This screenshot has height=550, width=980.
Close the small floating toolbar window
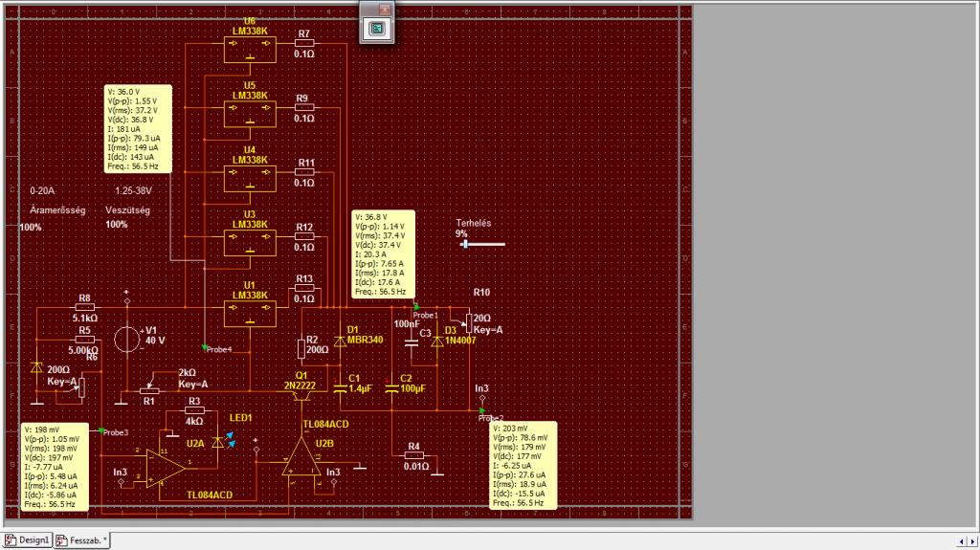(385, 10)
